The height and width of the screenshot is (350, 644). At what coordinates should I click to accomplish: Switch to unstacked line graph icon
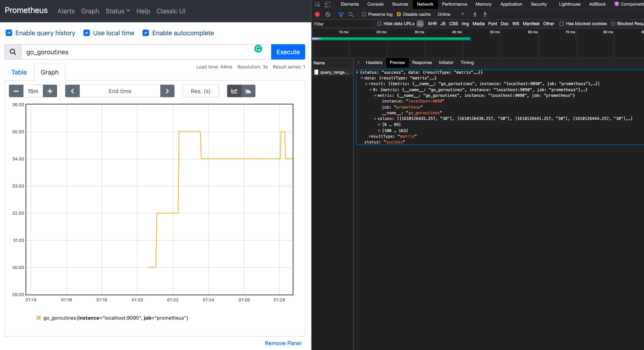(234, 91)
